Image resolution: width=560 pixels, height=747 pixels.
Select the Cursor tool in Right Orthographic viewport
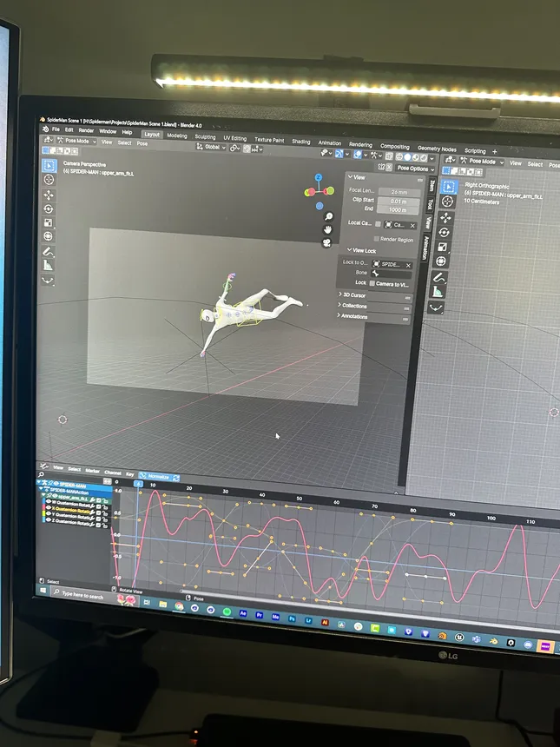point(447,202)
